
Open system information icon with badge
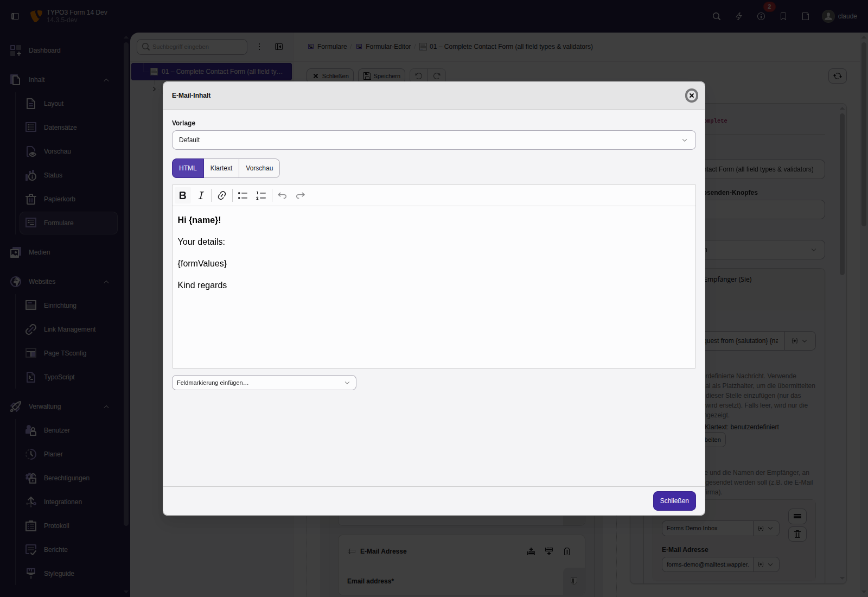[x=761, y=16]
